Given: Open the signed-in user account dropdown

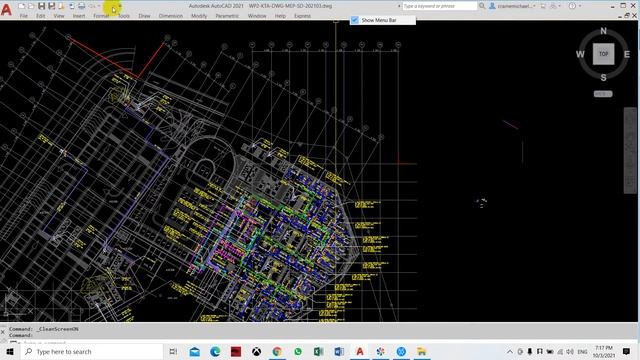Looking at the screenshot, I should pos(512,6).
